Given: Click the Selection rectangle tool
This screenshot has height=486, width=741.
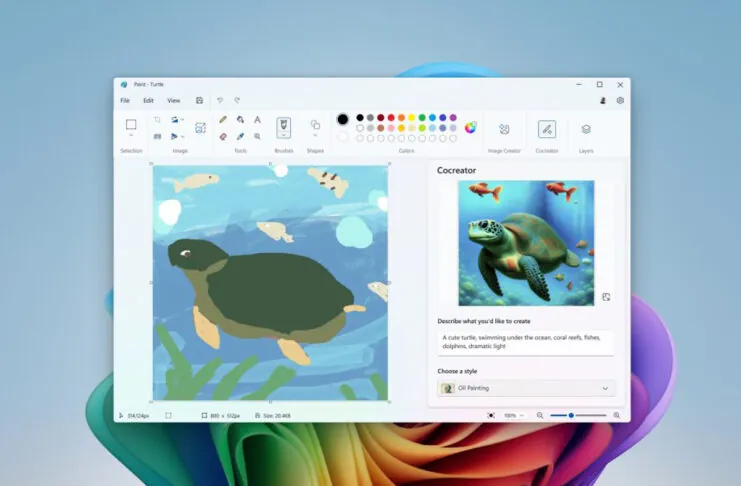Looking at the screenshot, I should [x=131, y=124].
